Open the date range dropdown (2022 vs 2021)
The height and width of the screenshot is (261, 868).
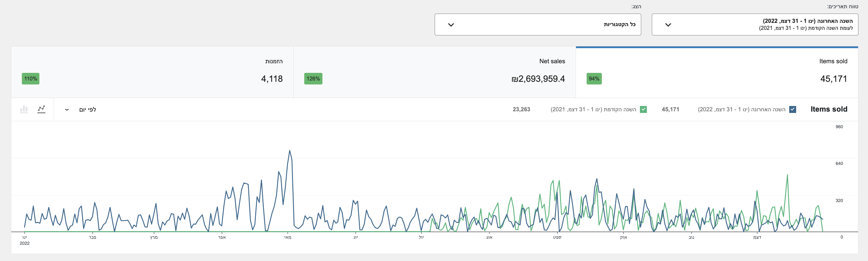(755, 24)
